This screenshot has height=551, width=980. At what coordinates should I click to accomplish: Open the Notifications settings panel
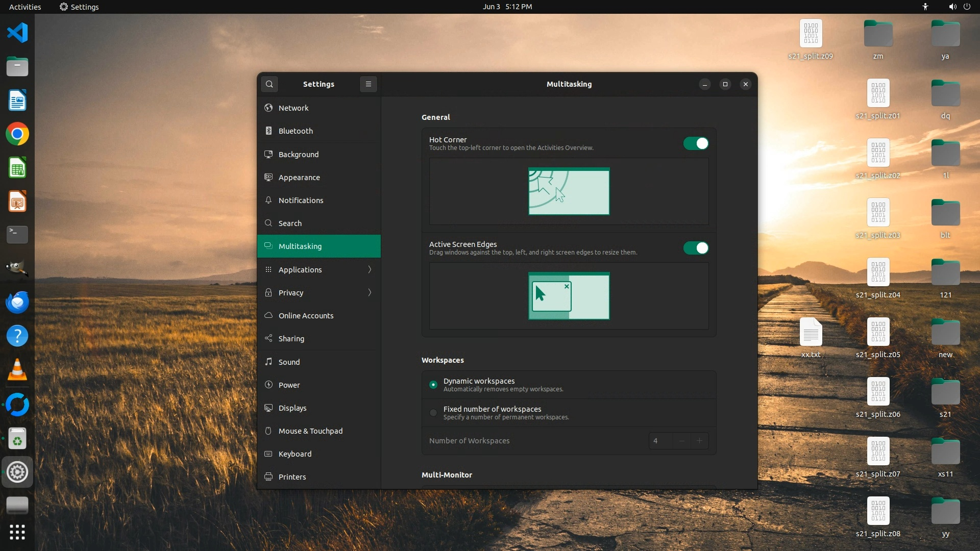click(x=301, y=201)
